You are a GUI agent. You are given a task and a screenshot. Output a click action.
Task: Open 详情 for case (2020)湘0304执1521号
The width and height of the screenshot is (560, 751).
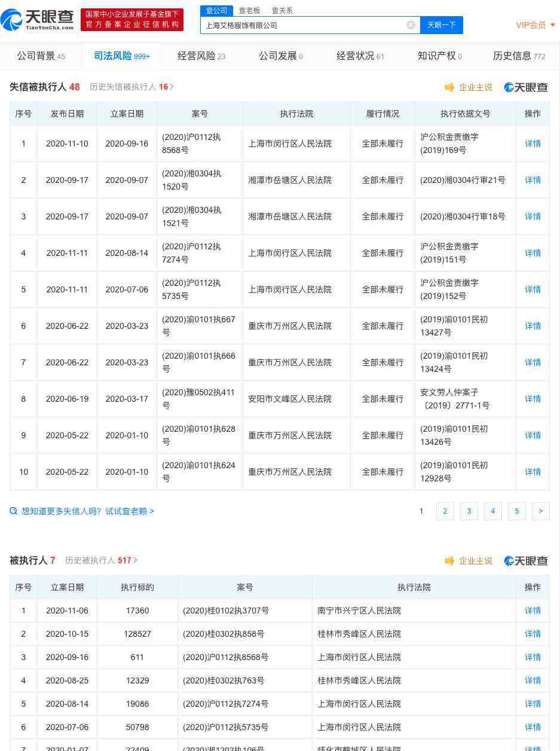pyautogui.click(x=533, y=216)
